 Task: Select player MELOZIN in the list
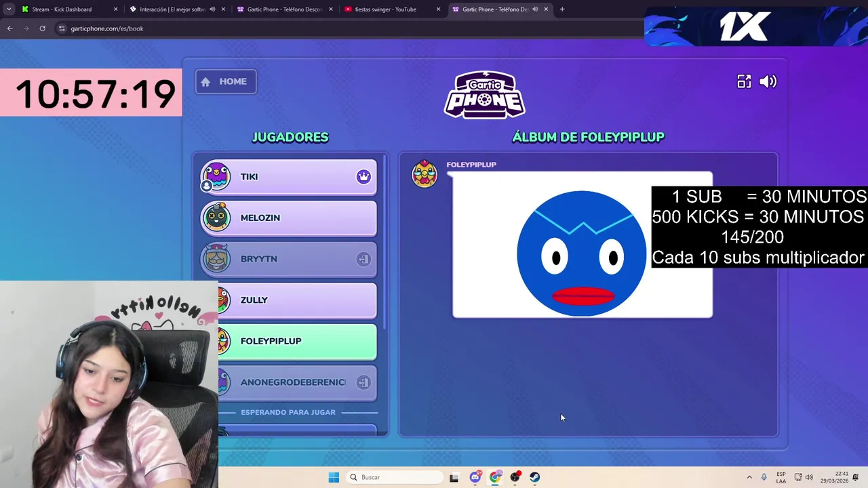[289, 218]
